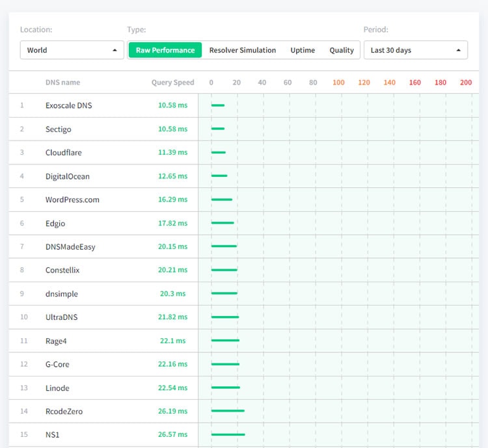
Task: Click the rank number 15
Action: (24, 434)
